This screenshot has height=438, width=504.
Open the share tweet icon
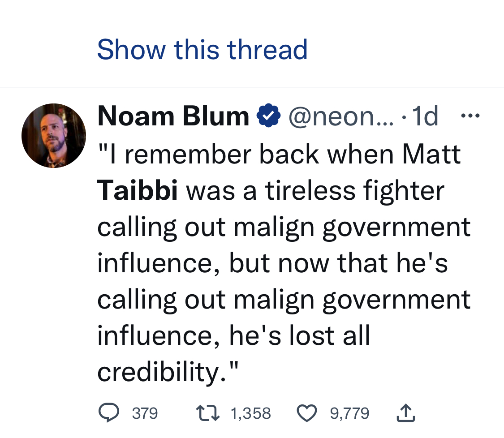pyautogui.click(x=406, y=413)
